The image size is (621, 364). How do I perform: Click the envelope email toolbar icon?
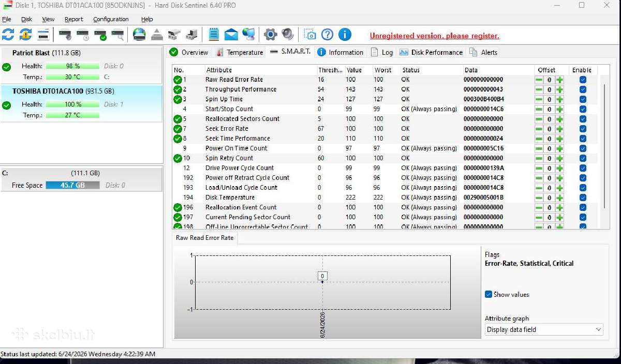[231, 35]
